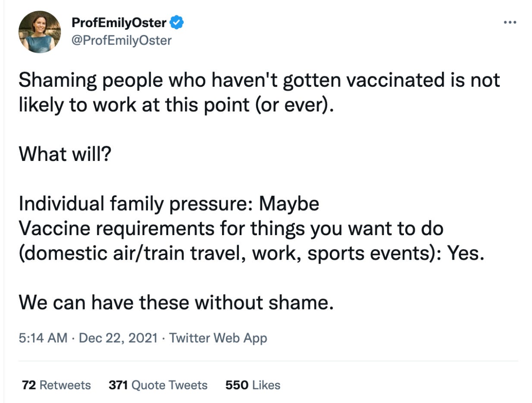Click the Dec 22, 2021 date

click(x=118, y=338)
